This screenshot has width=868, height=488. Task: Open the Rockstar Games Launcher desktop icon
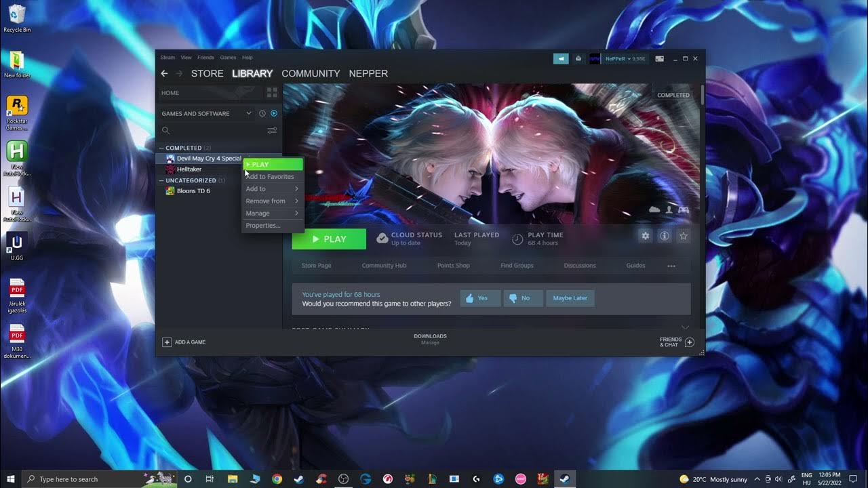17,113
